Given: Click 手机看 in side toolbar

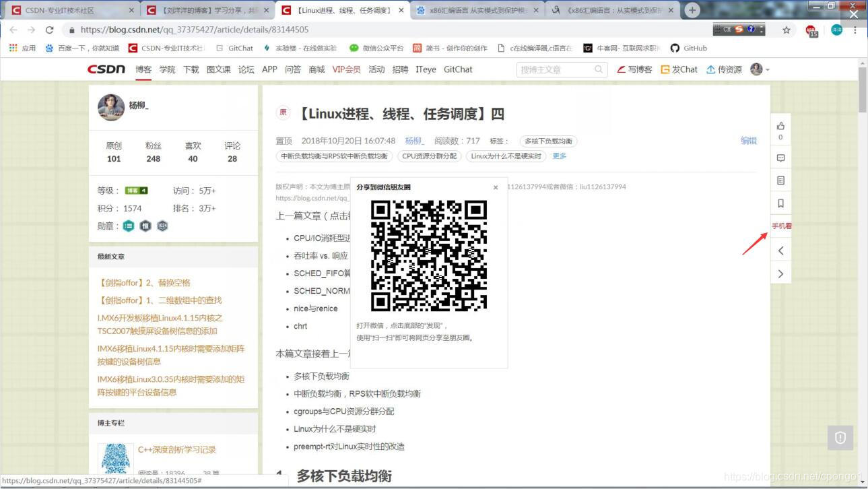Looking at the screenshot, I should [781, 226].
